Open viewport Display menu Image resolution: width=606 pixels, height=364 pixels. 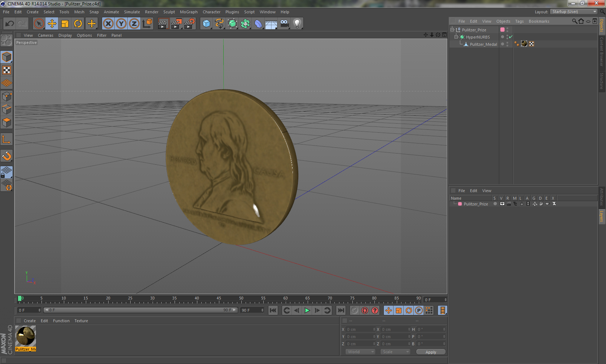[65, 35]
